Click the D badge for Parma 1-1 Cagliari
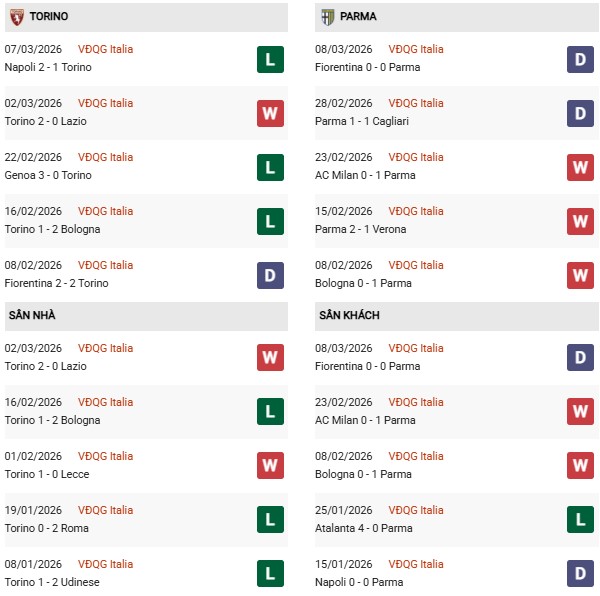600x596 pixels. click(580, 113)
